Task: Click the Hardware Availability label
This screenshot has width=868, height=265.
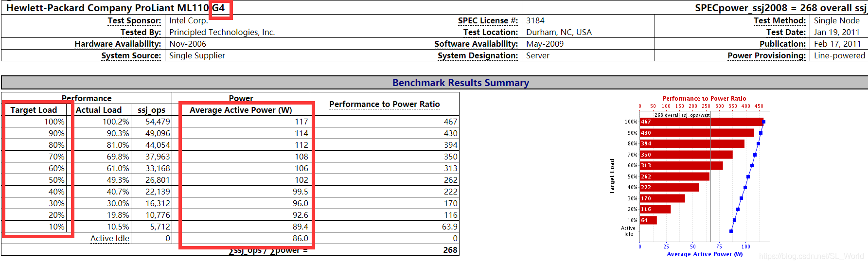Action: 118,44
